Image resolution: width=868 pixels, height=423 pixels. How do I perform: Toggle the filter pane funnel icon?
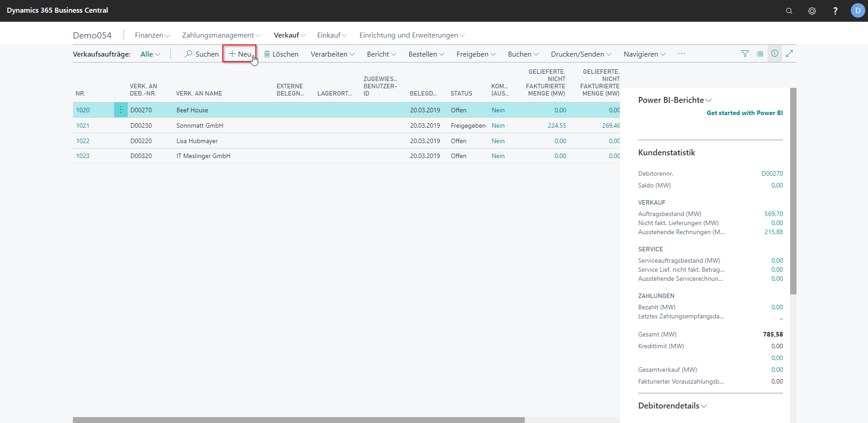[745, 53]
